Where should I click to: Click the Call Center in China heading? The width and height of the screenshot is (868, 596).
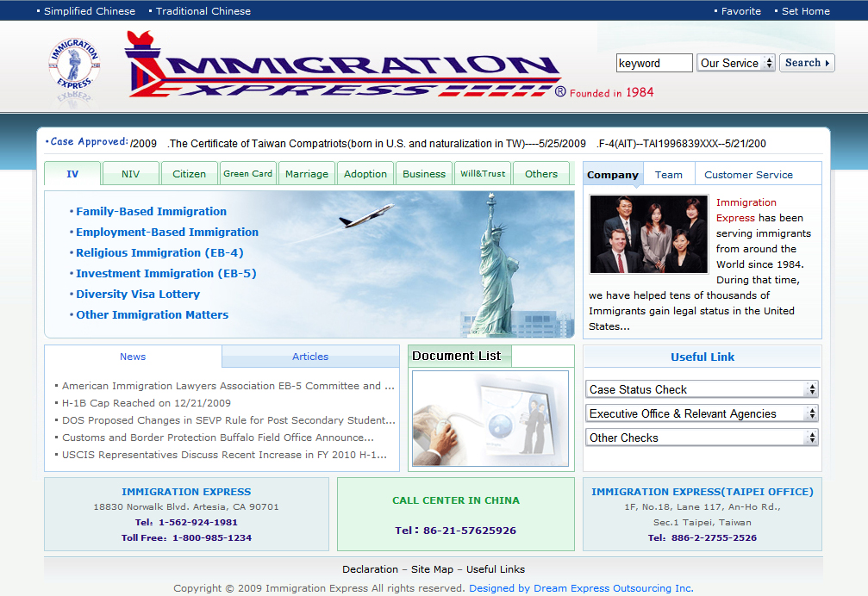point(456,500)
